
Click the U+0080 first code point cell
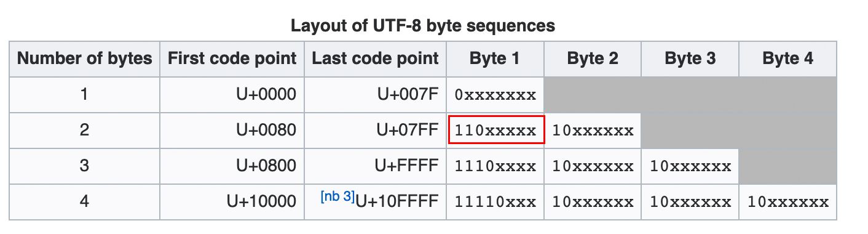[232, 131]
